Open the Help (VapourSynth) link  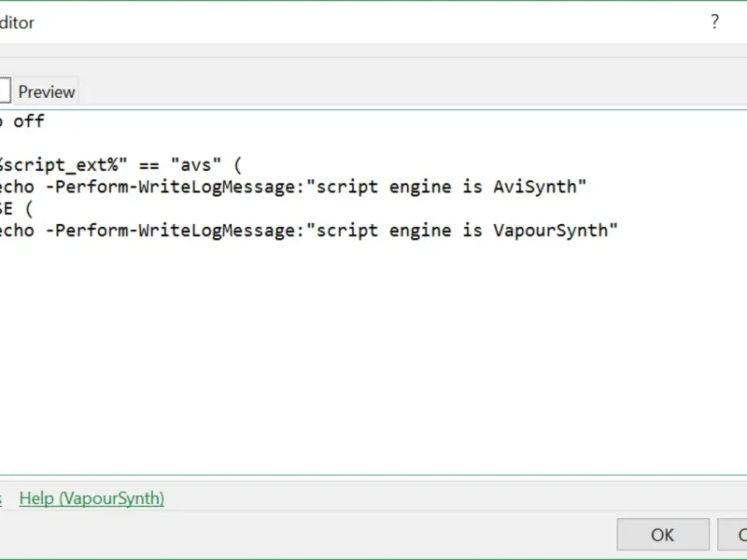click(92, 498)
